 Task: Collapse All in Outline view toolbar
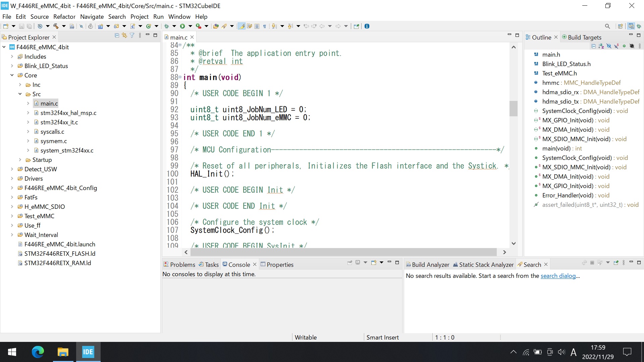click(x=593, y=46)
